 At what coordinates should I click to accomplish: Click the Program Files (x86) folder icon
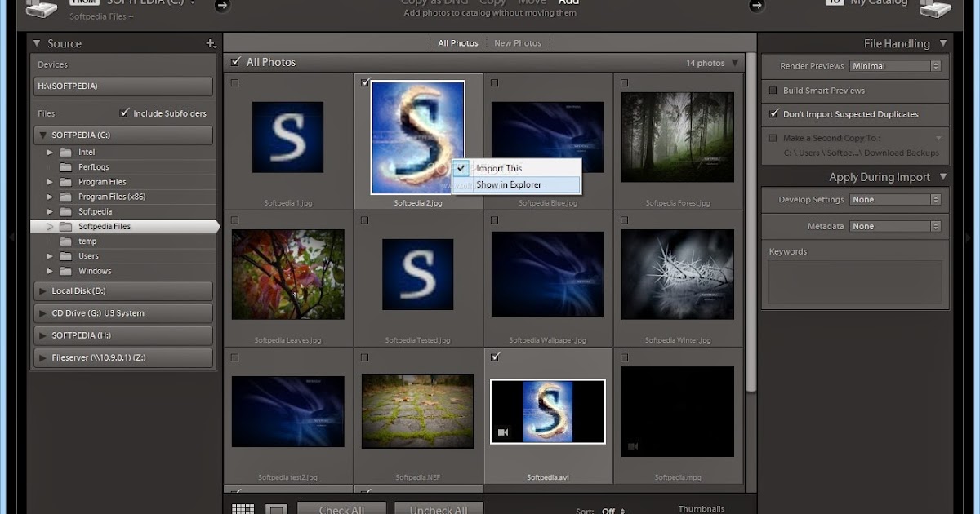(x=65, y=197)
